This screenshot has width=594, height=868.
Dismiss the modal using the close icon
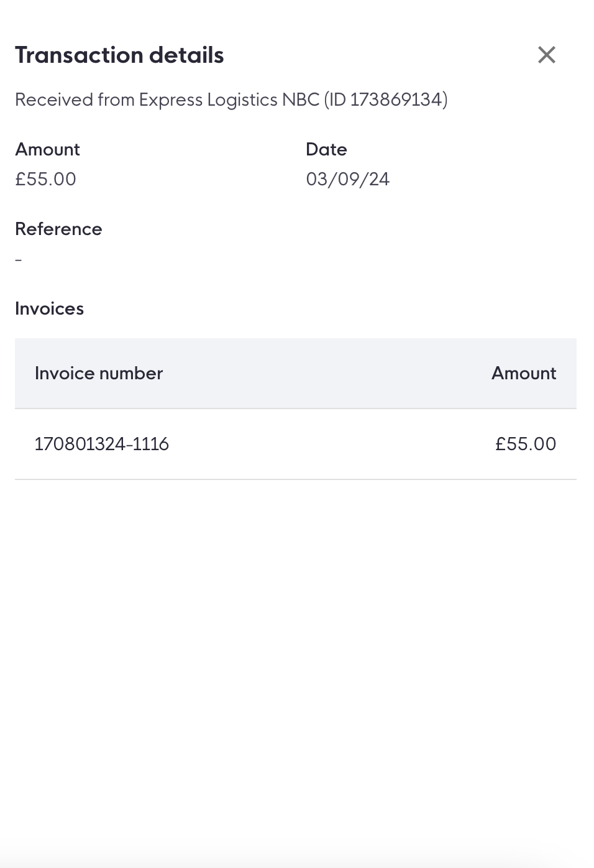coord(547,55)
